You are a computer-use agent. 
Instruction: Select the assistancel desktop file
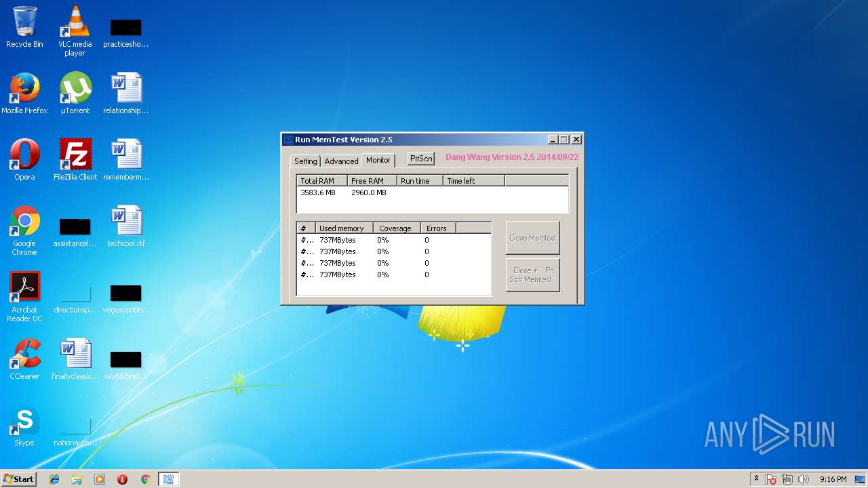75,231
